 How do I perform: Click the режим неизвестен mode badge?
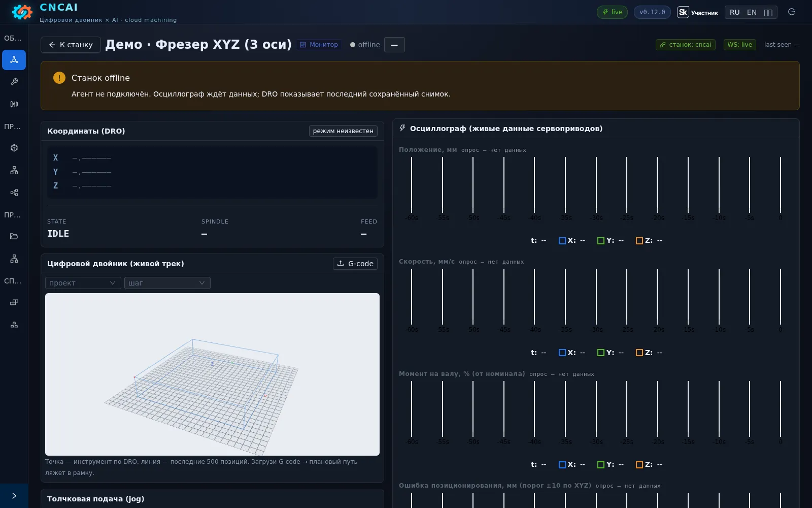coord(343,131)
